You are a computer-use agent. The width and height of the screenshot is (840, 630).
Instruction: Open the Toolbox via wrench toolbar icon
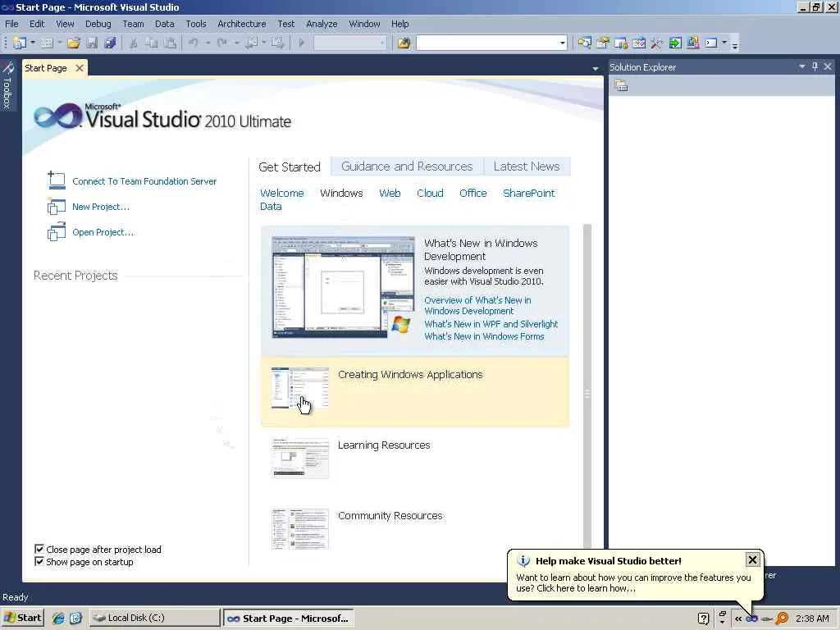[x=657, y=43]
